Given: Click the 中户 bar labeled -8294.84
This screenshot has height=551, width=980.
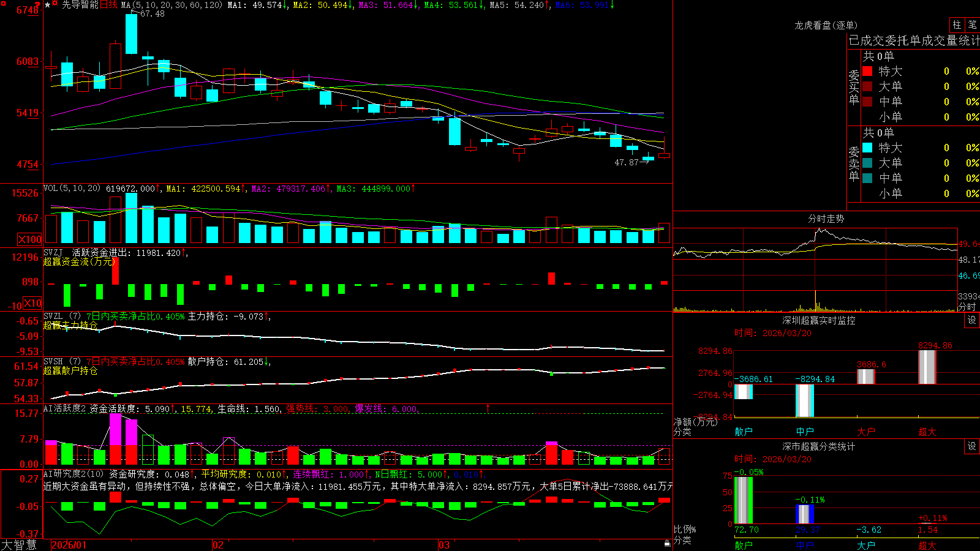Looking at the screenshot, I should coord(805,401).
